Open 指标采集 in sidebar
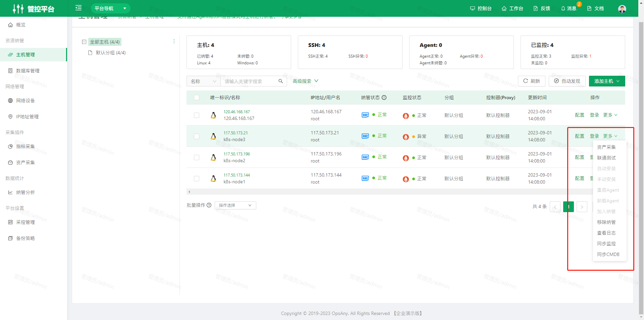Screen dimensions: 644x320 click(x=33, y=146)
